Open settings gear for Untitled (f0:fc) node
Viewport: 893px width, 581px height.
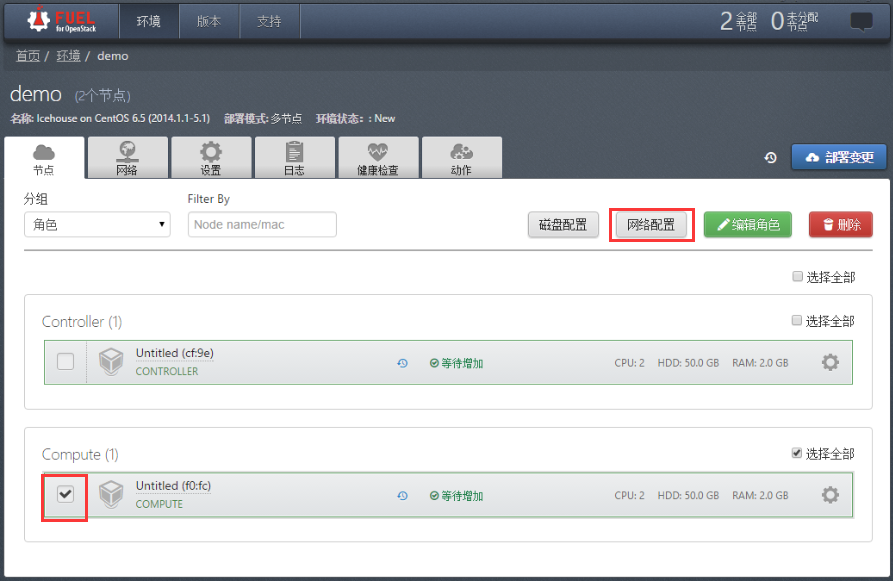[x=830, y=495]
